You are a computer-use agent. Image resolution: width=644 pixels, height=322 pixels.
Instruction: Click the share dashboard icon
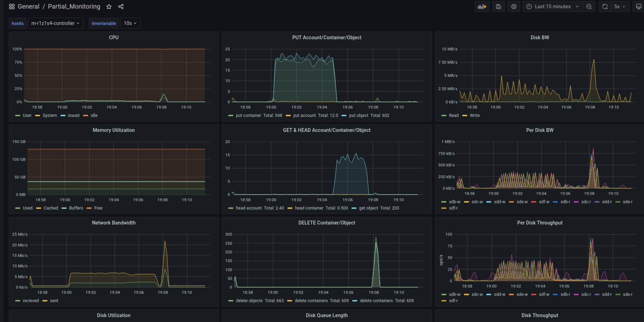point(121,7)
